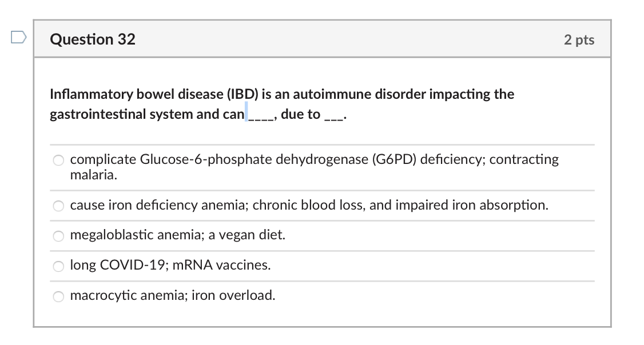Click the radio button for chronic blood loss option

coord(58,206)
